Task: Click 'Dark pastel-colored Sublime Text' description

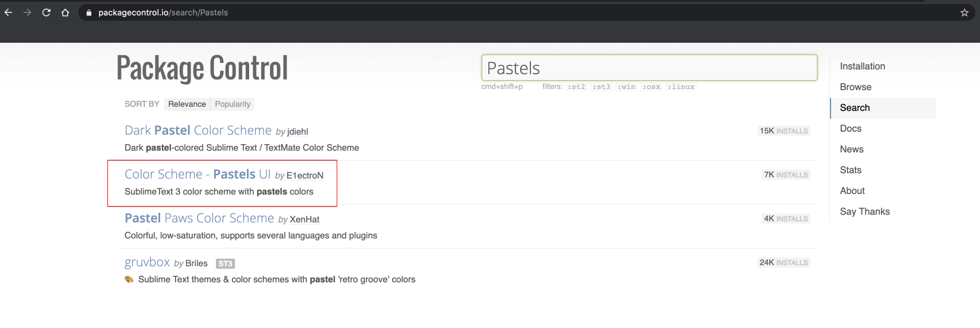Action: 241,148
